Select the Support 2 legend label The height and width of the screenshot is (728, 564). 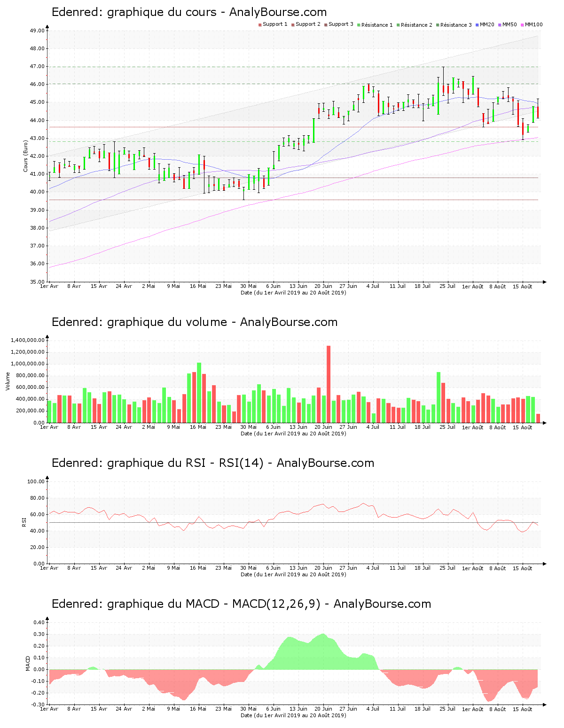(308, 24)
